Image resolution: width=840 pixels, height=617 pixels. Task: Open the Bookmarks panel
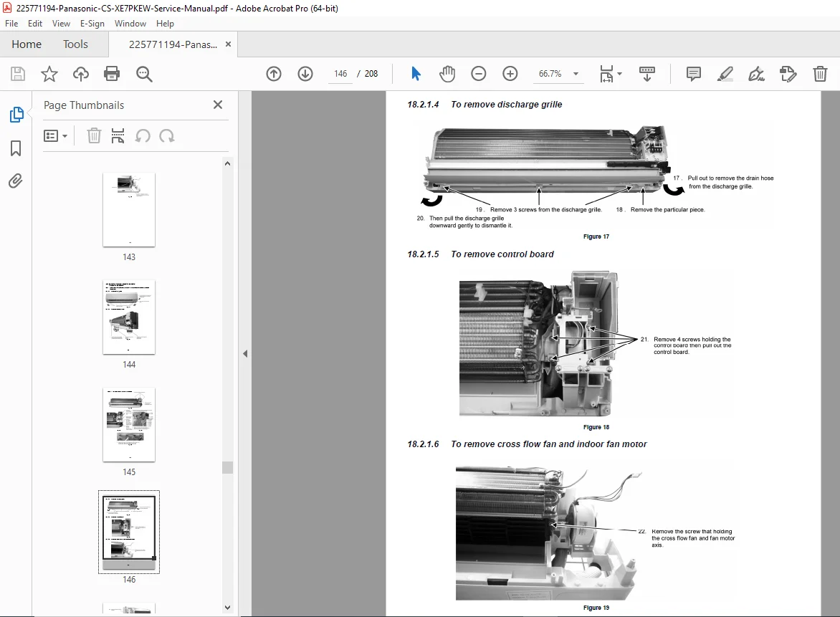[16, 148]
